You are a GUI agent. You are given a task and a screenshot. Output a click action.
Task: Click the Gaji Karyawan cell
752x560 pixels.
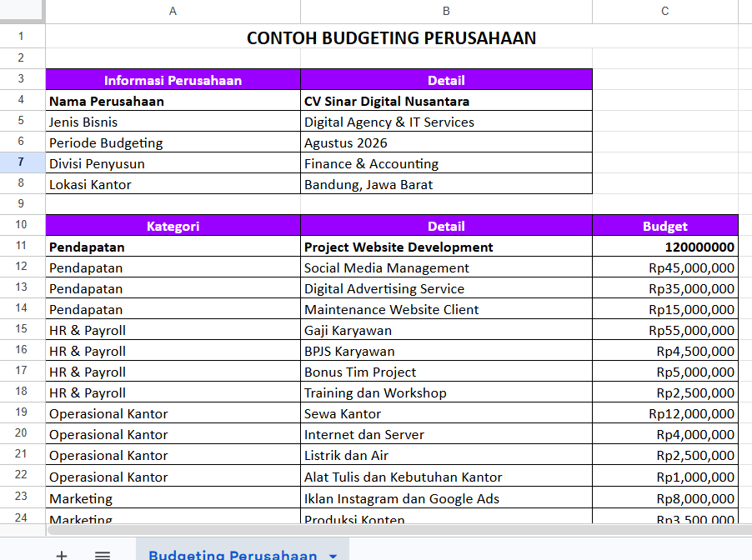pos(447,330)
